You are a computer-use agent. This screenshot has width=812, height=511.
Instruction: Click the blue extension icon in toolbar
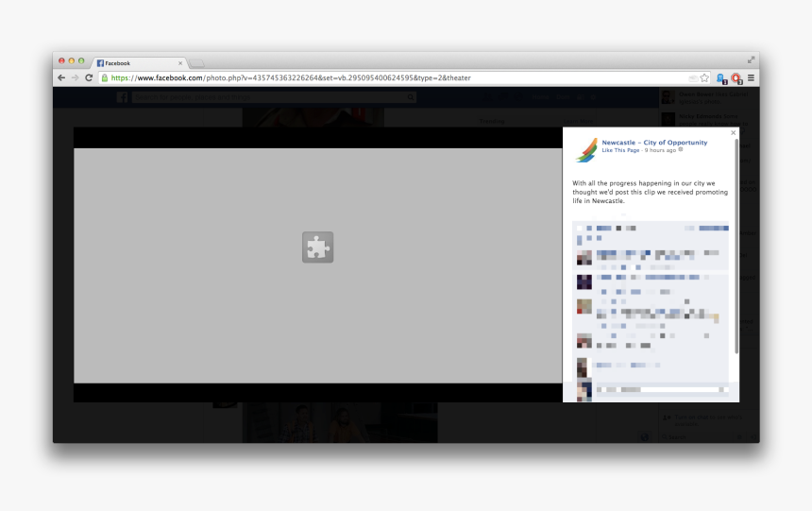(x=720, y=78)
